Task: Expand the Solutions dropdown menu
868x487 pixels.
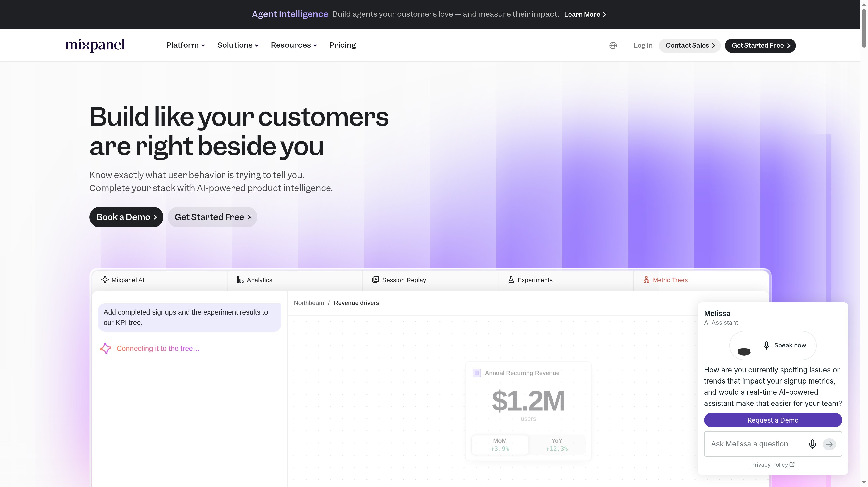Action: point(238,45)
